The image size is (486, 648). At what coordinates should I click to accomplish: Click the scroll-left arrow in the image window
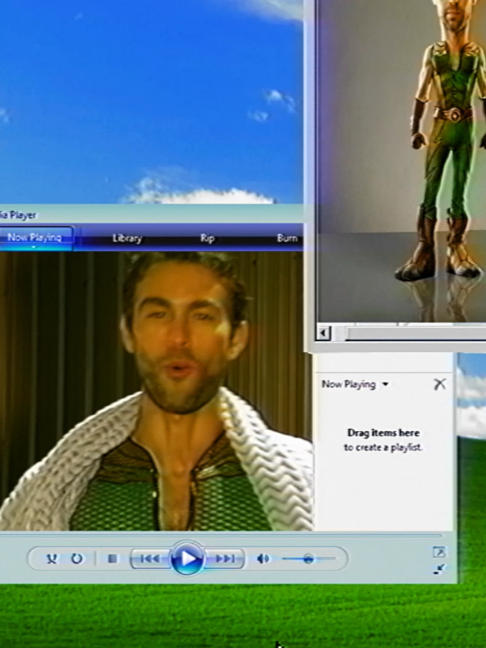[324, 333]
